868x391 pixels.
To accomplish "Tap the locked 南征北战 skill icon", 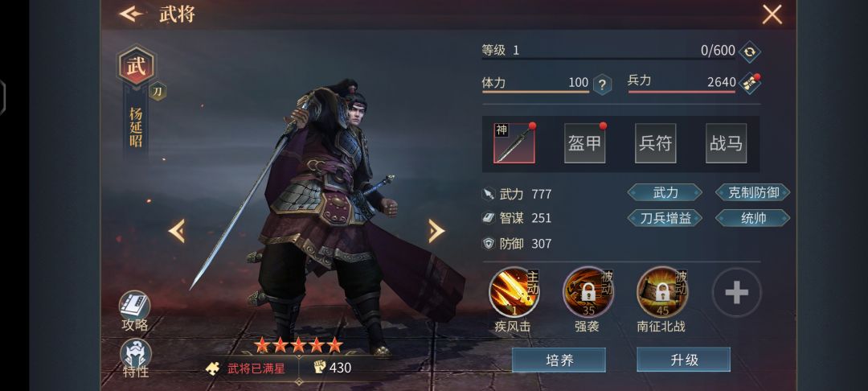I will pos(662,292).
